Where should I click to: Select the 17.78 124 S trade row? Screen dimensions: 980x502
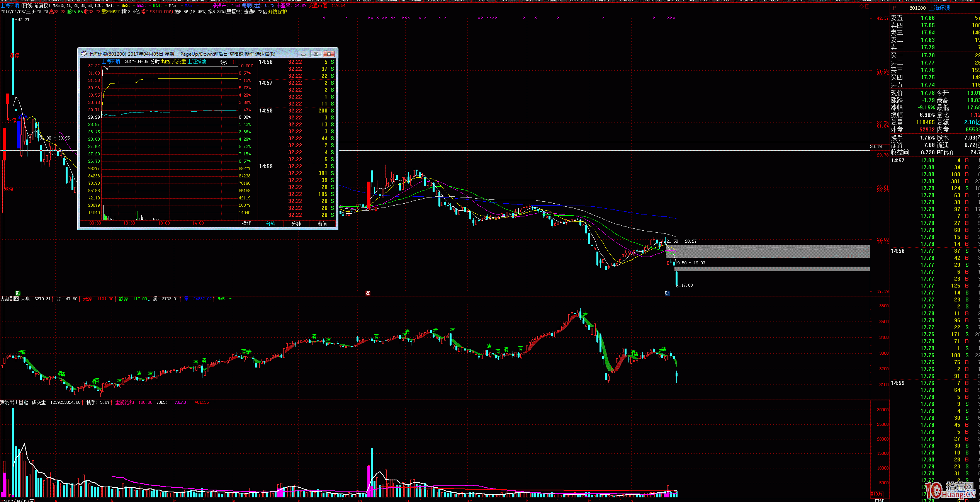click(x=935, y=188)
